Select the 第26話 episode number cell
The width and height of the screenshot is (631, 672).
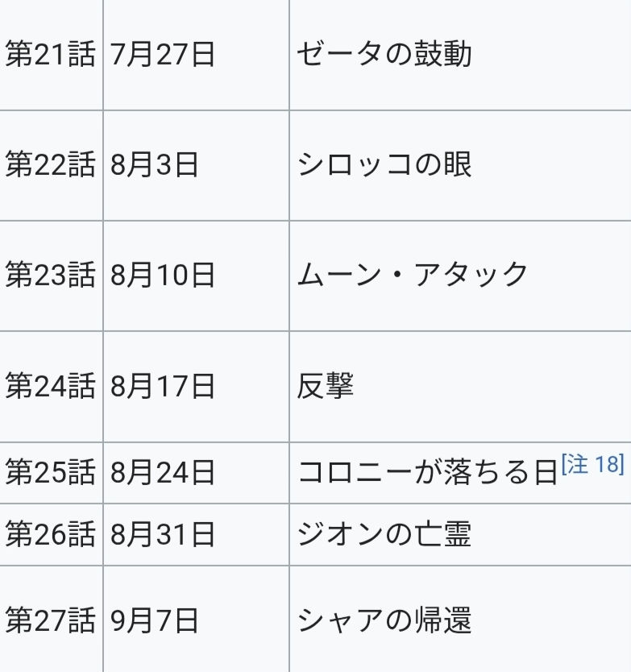[x=50, y=534]
